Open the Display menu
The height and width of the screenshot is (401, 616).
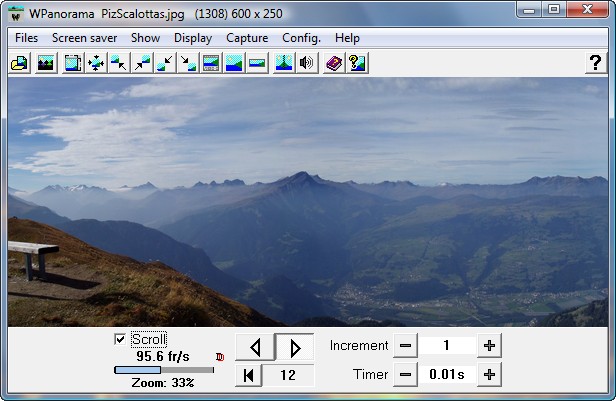[x=193, y=38]
